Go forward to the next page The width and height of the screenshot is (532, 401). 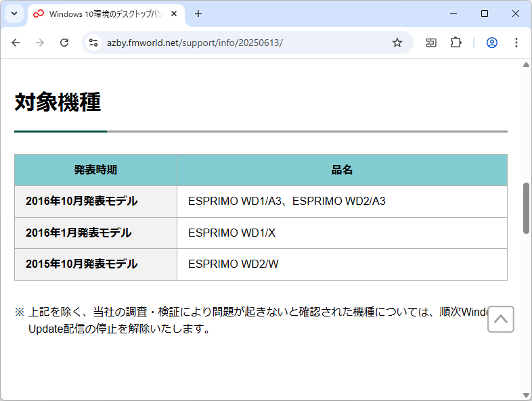point(40,43)
